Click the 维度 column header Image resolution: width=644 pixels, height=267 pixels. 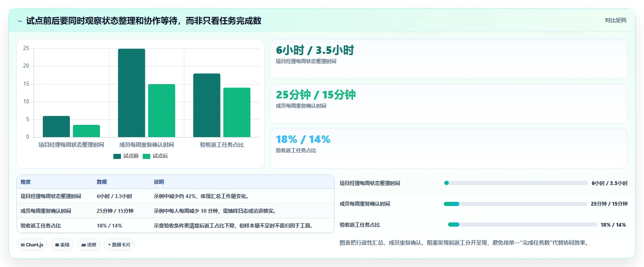tap(26, 182)
